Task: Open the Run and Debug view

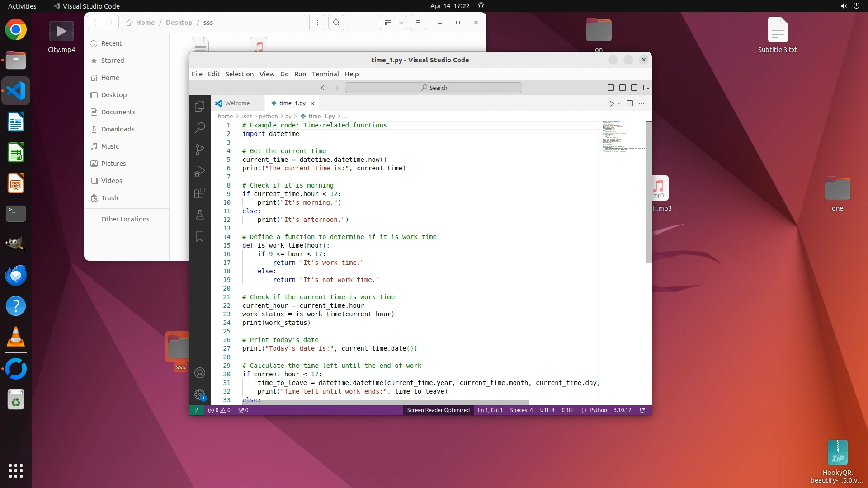Action: [199, 171]
